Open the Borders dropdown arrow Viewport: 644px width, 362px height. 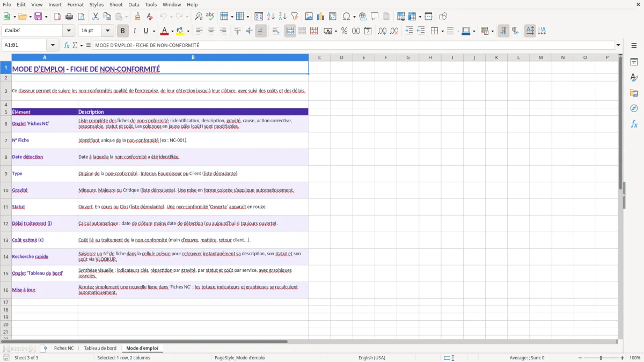click(x=442, y=31)
